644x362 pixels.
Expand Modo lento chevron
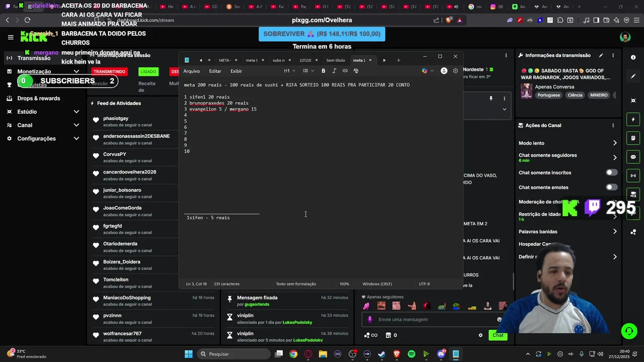pos(614,143)
